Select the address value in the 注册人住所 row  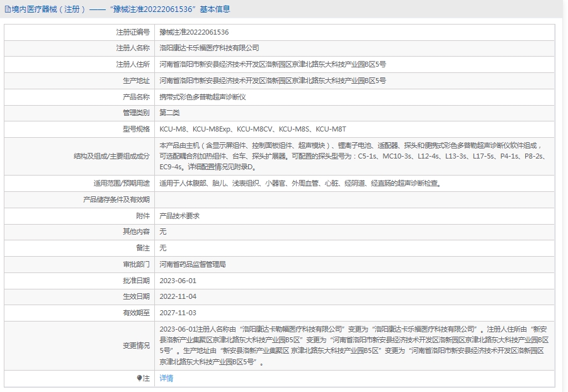tap(273, 64)
